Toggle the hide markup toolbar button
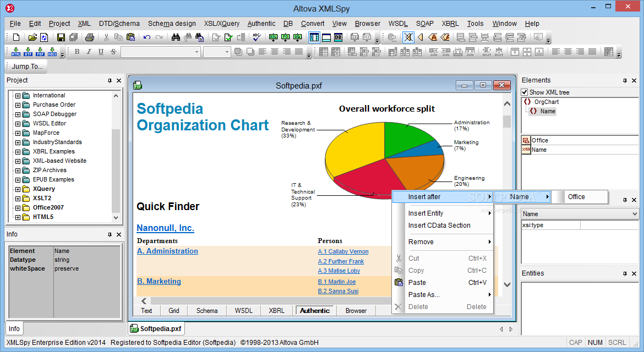This screenshot has height=352, width=644. coord(408,38)
